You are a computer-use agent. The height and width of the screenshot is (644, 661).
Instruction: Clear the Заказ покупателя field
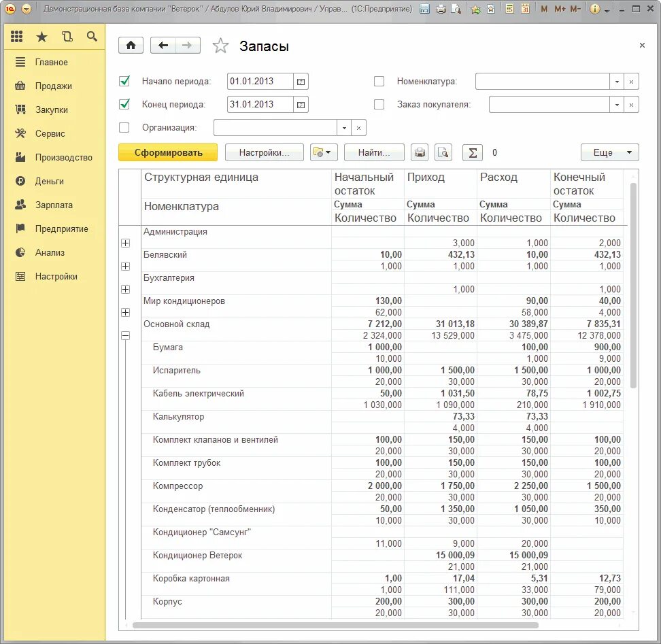click(x=631, y=105)
